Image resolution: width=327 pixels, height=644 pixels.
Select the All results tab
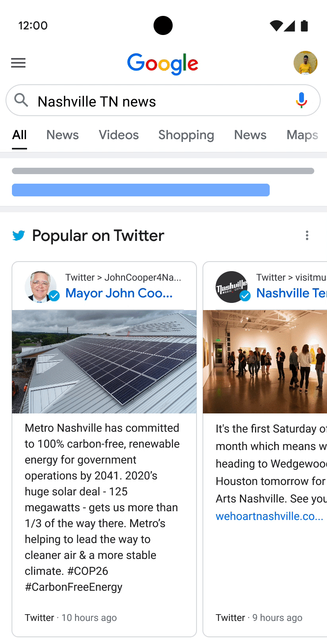coord(19,135)
